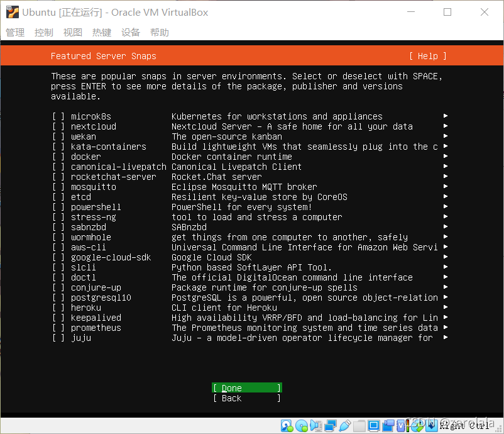Click the arrow at etcd row end
Viewport: 504px width, 434px height.
[446, 197]
